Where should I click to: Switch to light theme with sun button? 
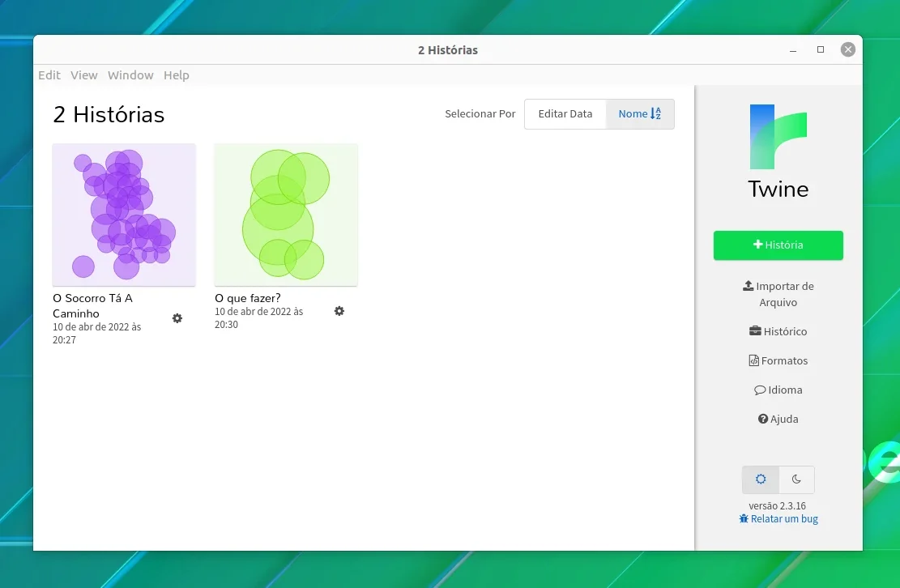click(x=761, y=479)
